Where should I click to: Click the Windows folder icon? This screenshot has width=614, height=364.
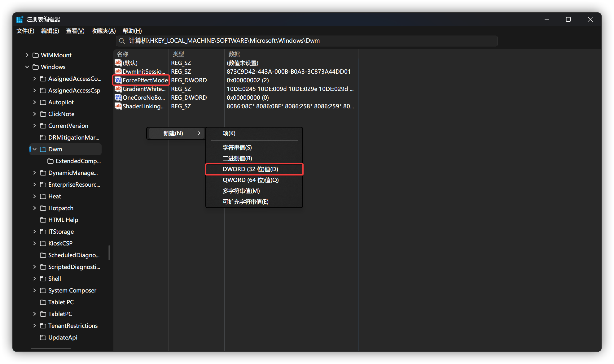pos(36,67)
